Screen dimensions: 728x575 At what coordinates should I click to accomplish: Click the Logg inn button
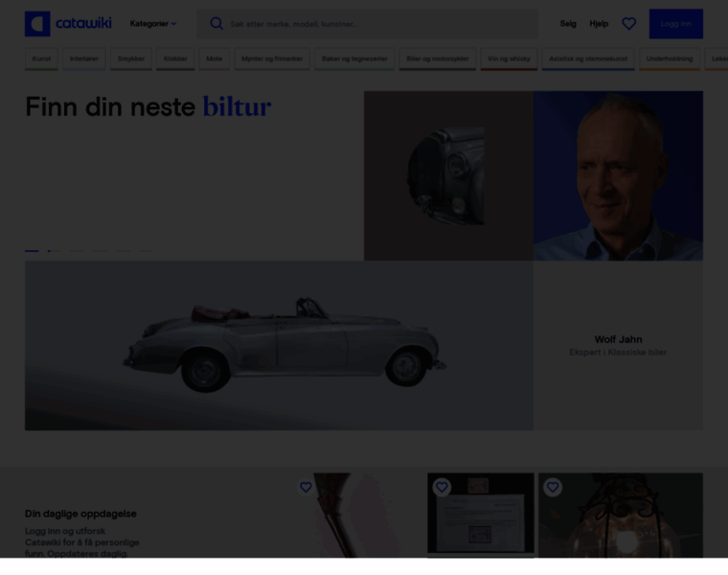pyautogui.click(x=676, y=24)
